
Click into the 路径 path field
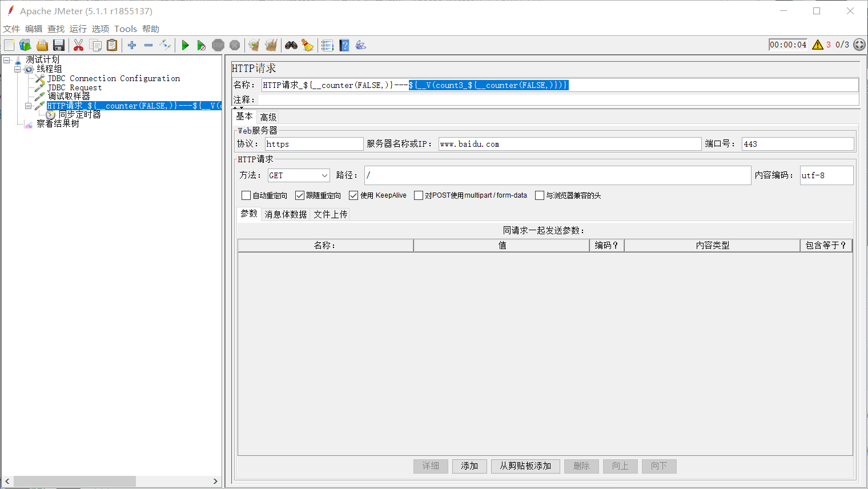tap(558, 175)
